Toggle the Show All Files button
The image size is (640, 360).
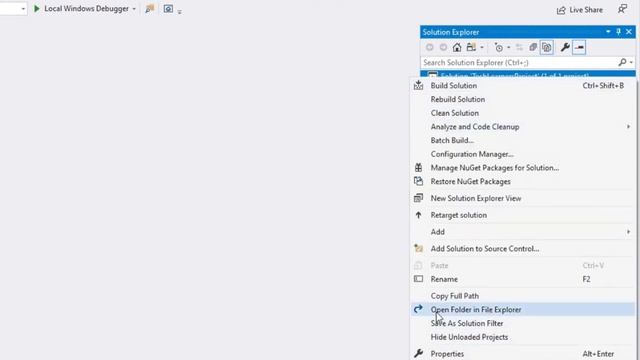[x=547, y=47]
